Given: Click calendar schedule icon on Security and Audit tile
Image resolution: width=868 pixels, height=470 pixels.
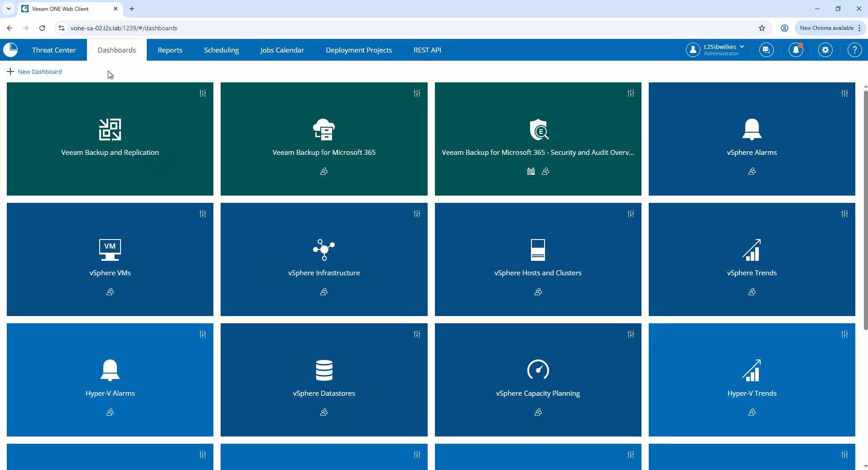Looking at the screenshot, I should point(531,171).
